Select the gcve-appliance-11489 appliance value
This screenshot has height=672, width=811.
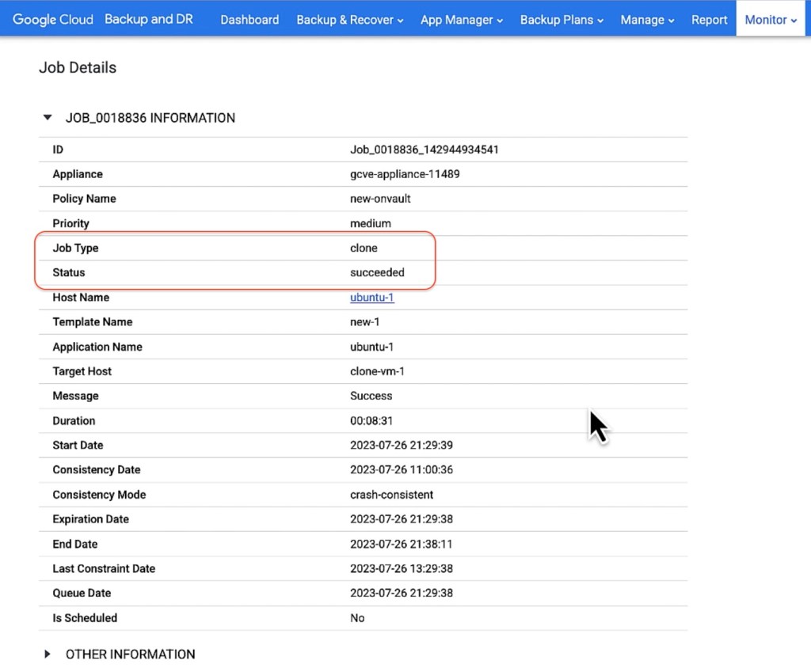405,174
